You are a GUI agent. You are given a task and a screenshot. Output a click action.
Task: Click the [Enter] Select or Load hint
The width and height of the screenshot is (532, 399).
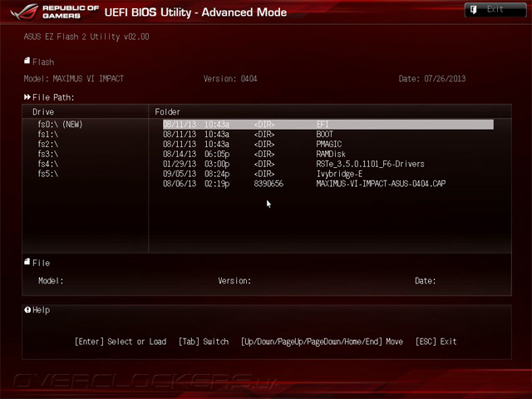[121, 342]
